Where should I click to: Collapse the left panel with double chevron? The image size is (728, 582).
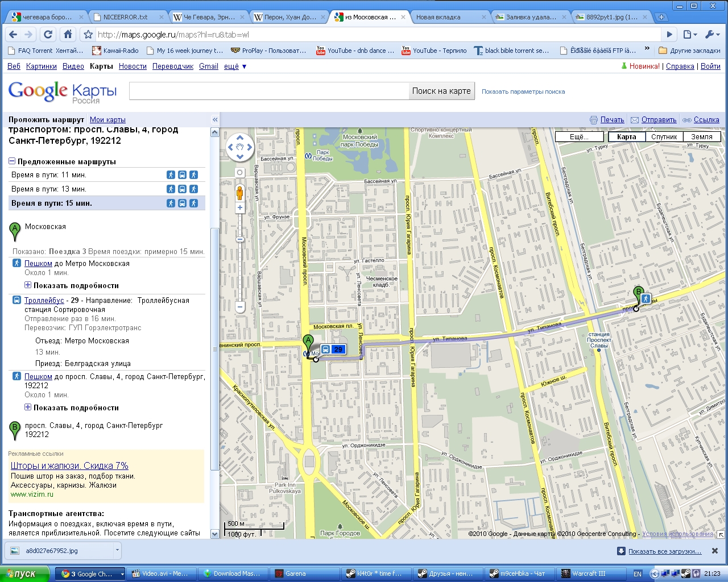click(215, 119)
